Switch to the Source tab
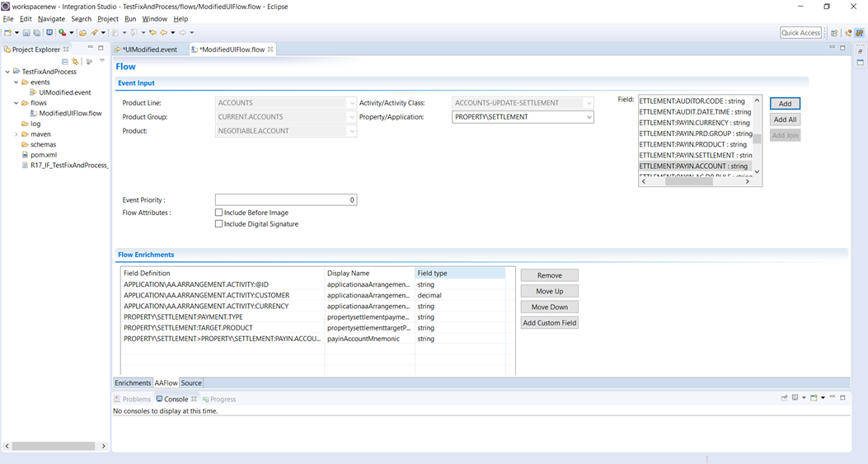The width and height of the screenshot is (868, 464). click(191, 383)
